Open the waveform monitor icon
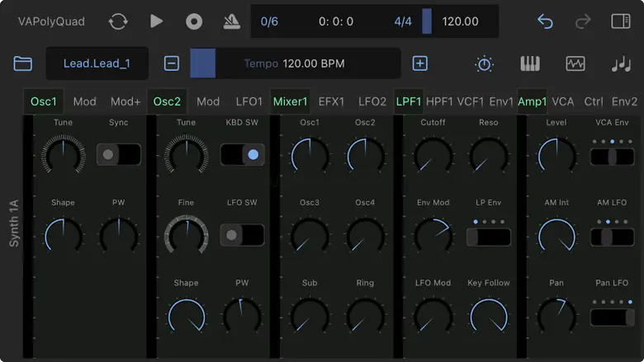 tap(575, 63)
